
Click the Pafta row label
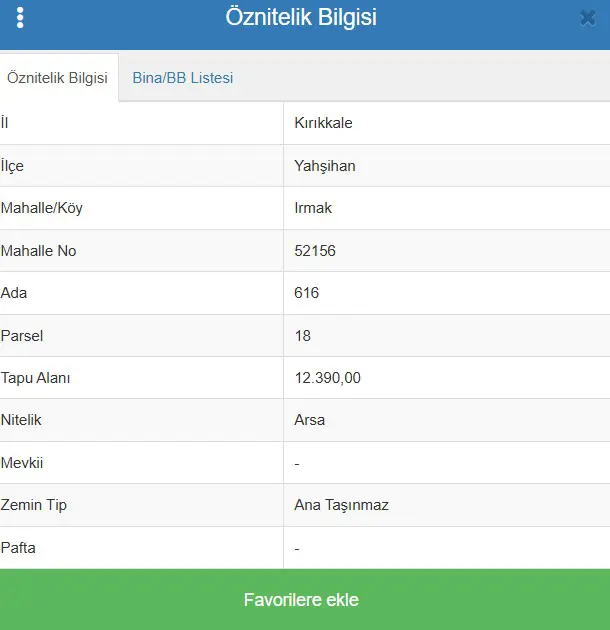pos(18,548)
